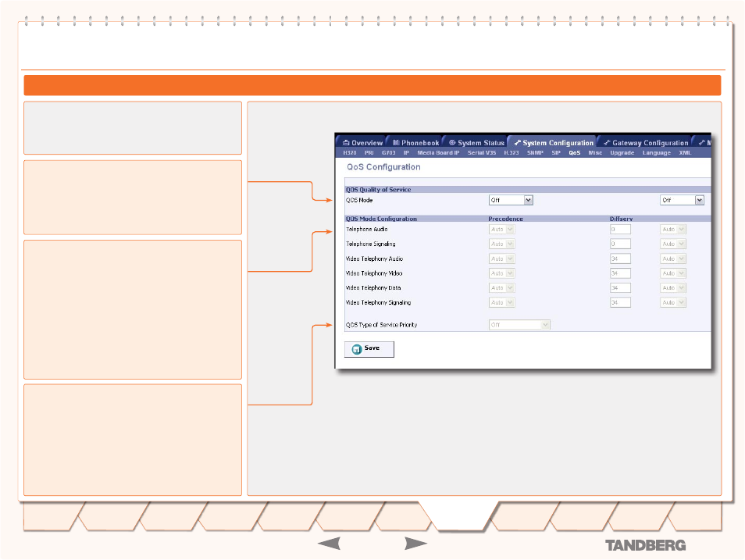Open Video Telephony Video Precedence dropdown

point(501,273)
